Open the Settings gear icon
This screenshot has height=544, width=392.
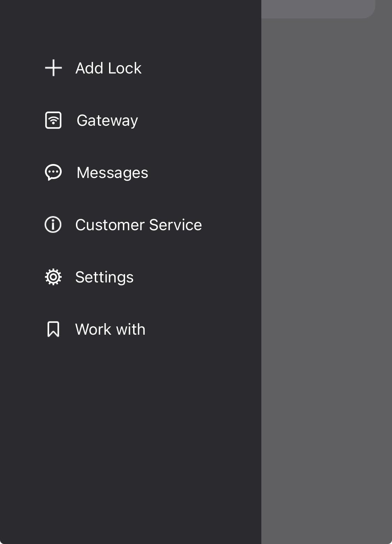coord(53,277)
